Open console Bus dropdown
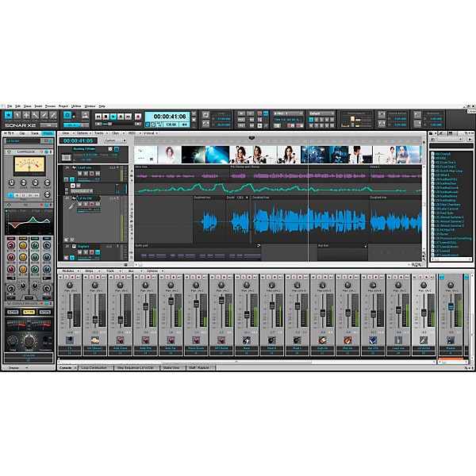 coord(132,271)
